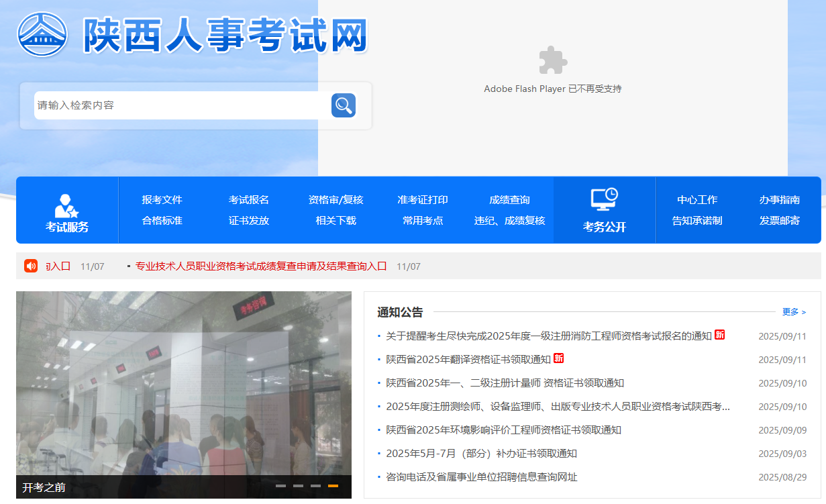Click the Flash plugin puzzle icon

[x=553, y=60]
